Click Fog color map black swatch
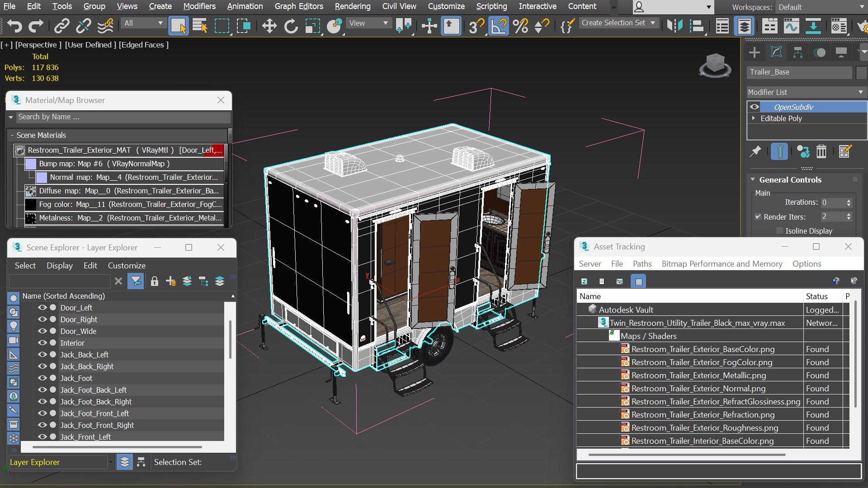Screen dimensions: 868x488 [x=31, y=204]
